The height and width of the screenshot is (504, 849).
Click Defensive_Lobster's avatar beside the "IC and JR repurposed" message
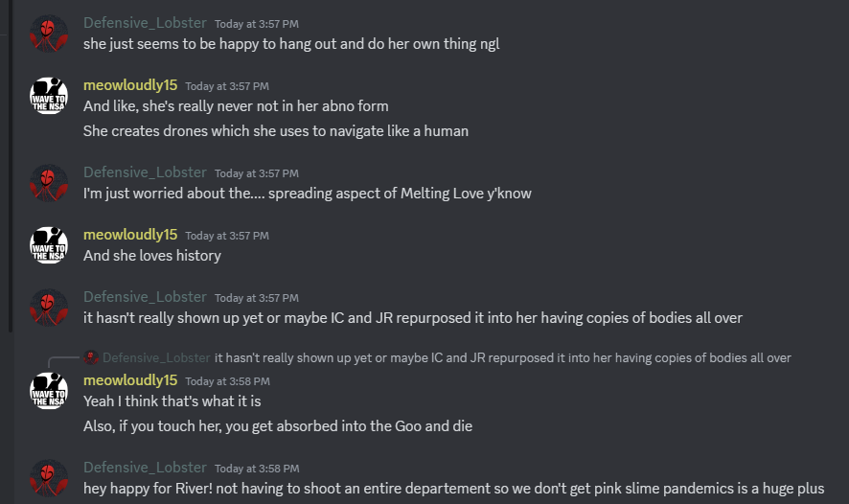pos(49,307)
